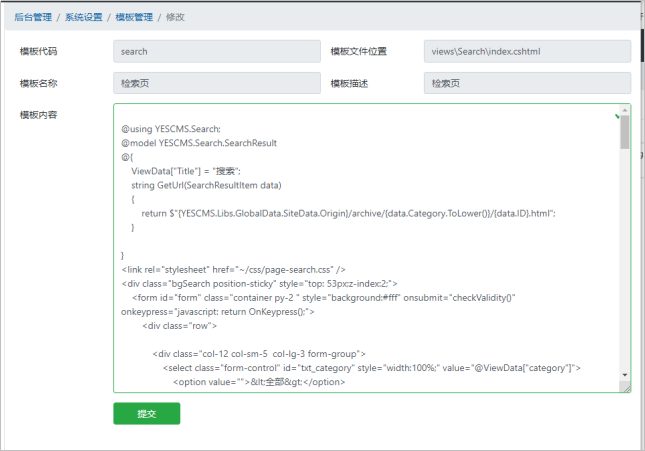Open the 后台管理 breadcrumb link
The height and width of the screenshot is (451, 645).
click(33, 17)
